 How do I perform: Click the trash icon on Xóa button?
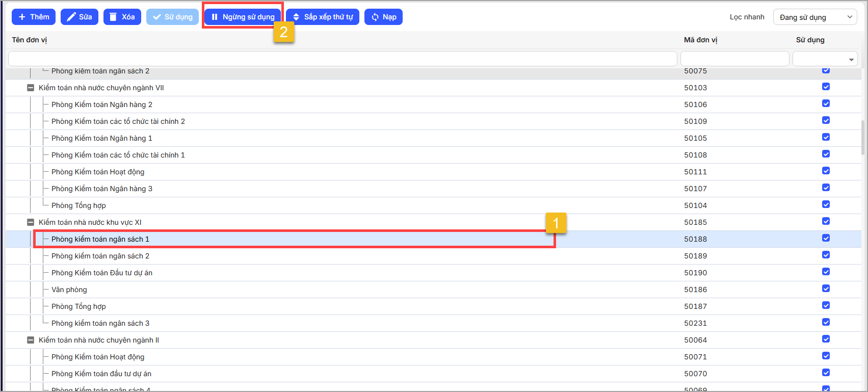(x=114, y=17)
